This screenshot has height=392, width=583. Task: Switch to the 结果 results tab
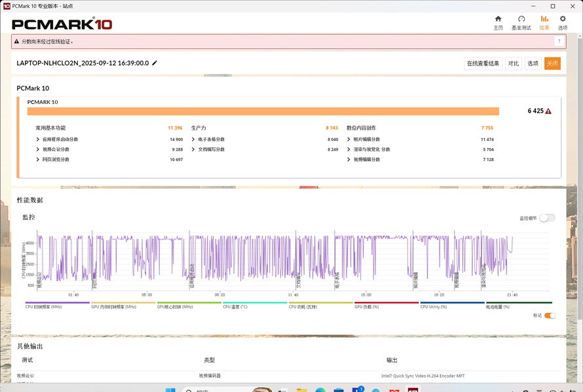(x=544, y=22)
